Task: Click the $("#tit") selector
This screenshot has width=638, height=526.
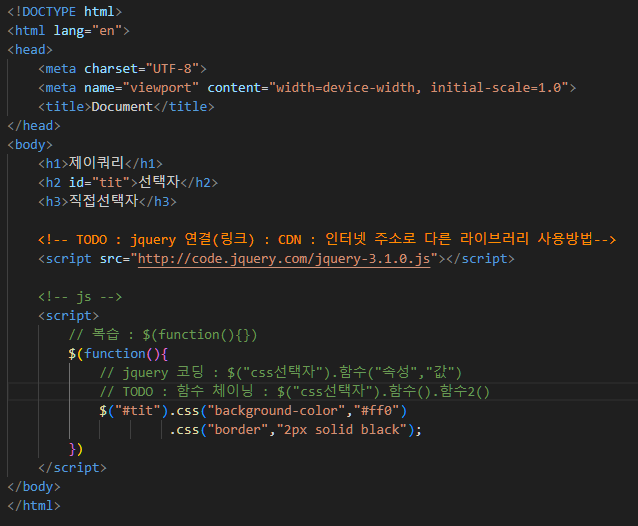Action: [x=133, y=411]
